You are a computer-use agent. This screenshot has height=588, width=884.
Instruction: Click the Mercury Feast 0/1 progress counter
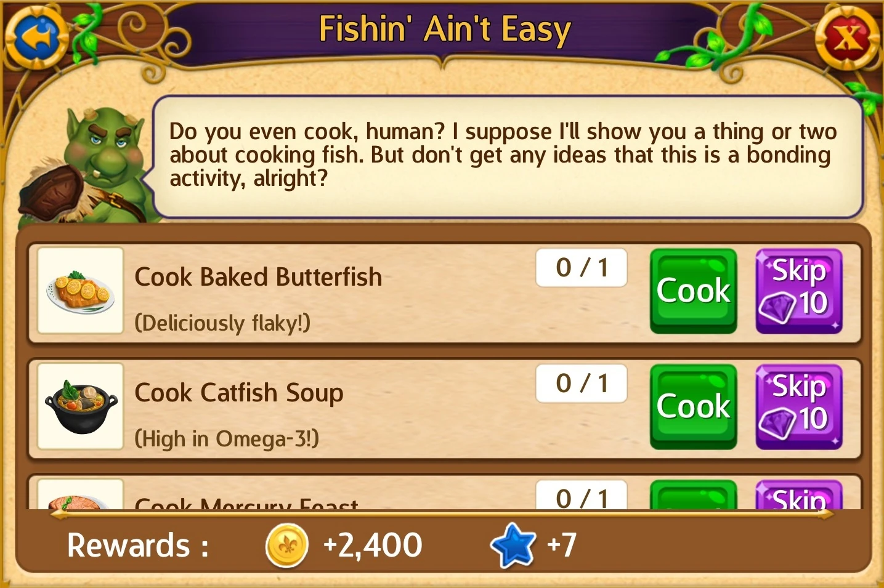point(582,495)
